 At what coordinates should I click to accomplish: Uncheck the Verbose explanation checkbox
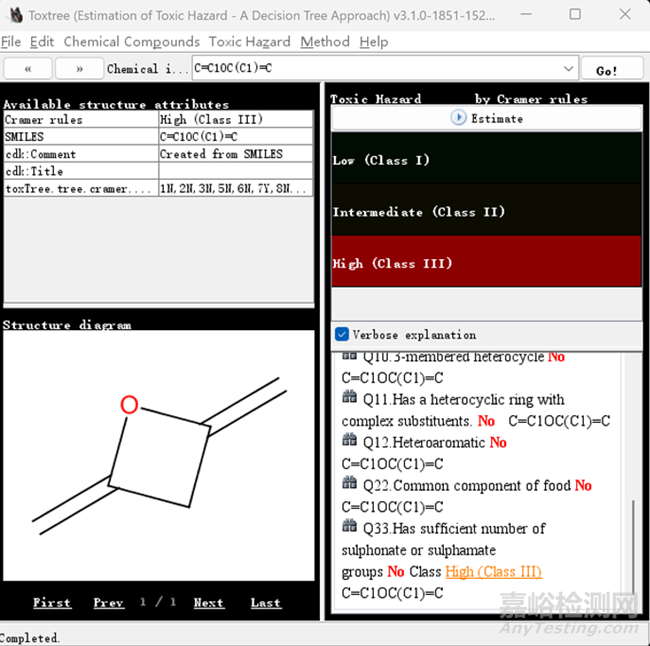pos(342,334)
